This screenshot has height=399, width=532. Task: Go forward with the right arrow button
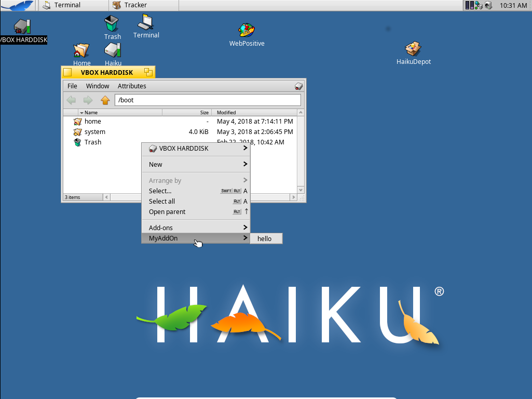pyautogui.click(x=88, y=100)
